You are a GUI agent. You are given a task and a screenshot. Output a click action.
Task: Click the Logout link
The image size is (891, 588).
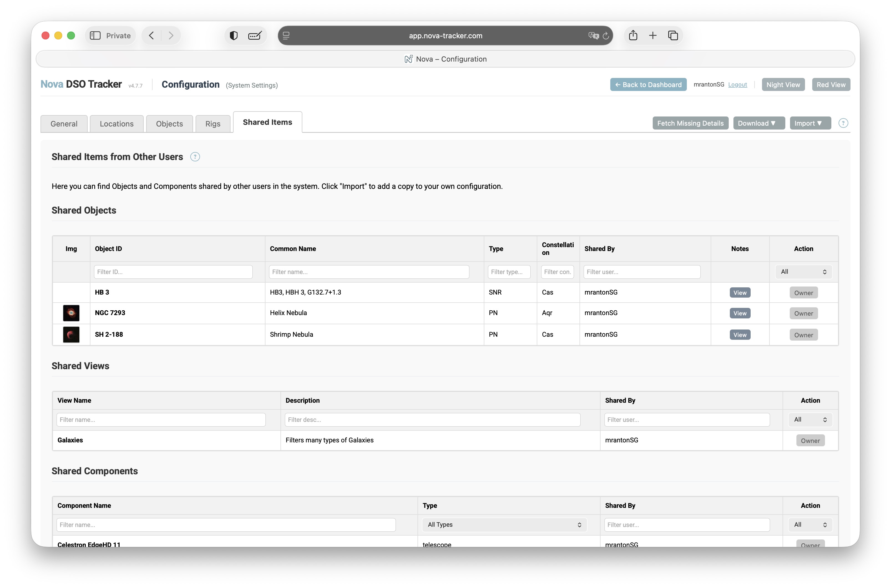coord(737,85)
